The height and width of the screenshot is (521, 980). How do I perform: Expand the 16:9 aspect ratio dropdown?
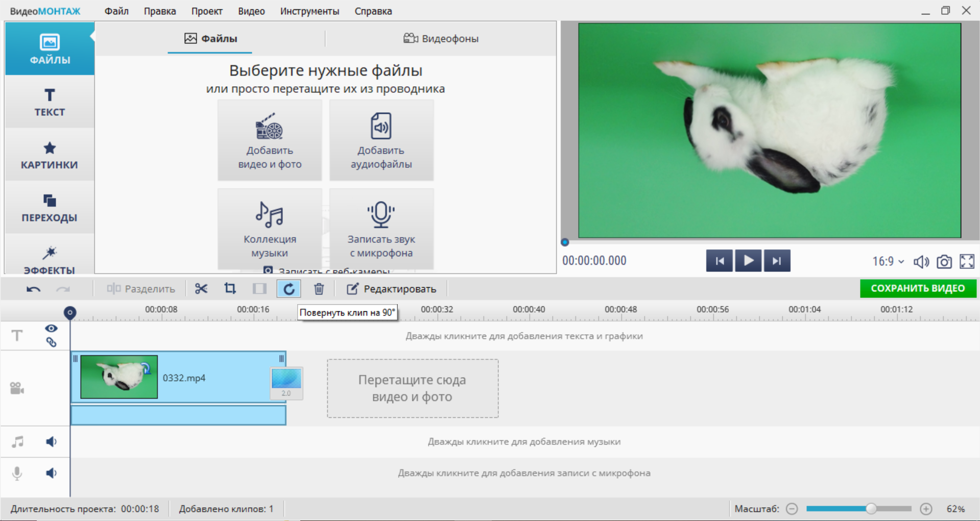pos(888,261)
